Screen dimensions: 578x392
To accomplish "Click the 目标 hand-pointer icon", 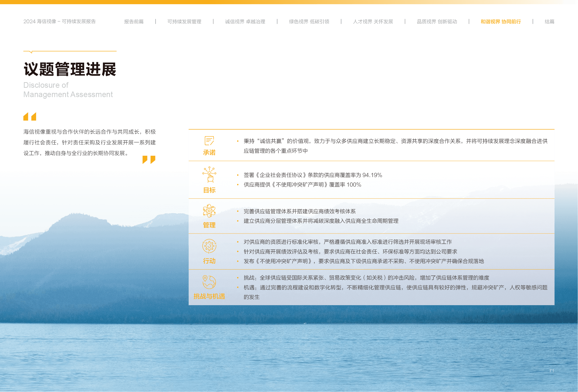I will click(209, 175).
